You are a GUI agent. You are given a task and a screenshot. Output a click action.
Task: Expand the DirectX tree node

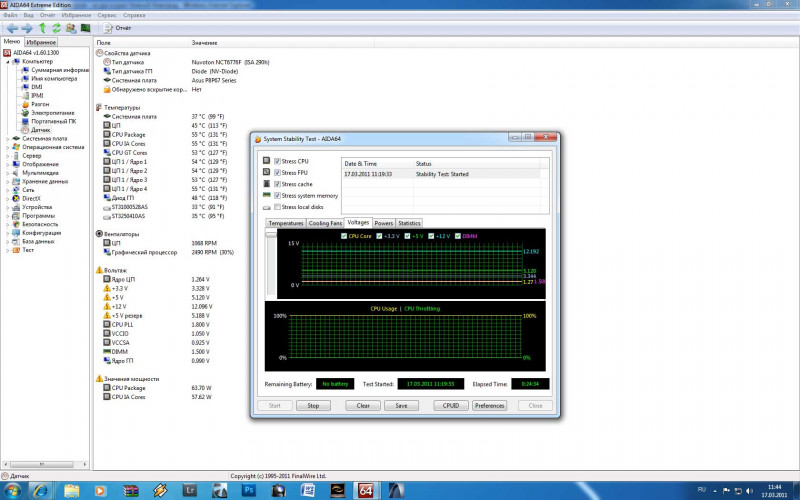point(8,198)
